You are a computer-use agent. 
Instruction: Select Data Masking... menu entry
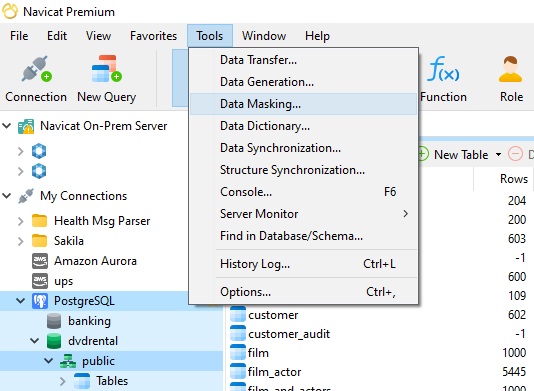tap(303, 104)
